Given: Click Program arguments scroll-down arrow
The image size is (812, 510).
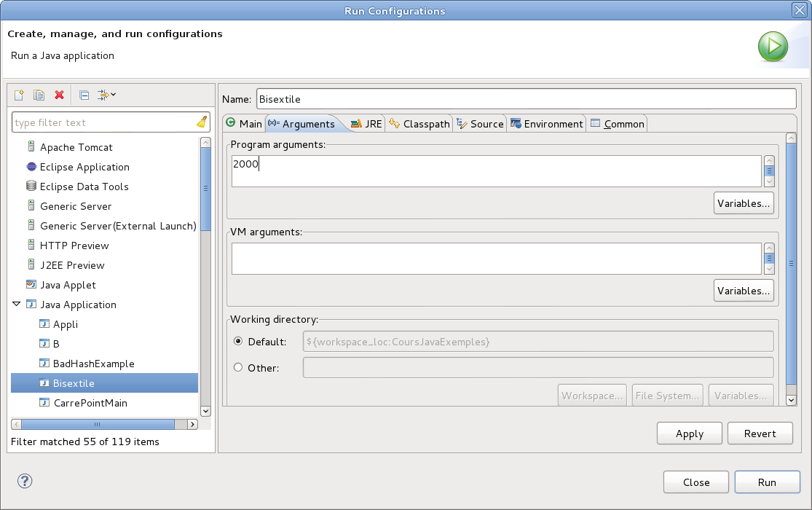Looking at the screenshot, I should tap(770, 181).
